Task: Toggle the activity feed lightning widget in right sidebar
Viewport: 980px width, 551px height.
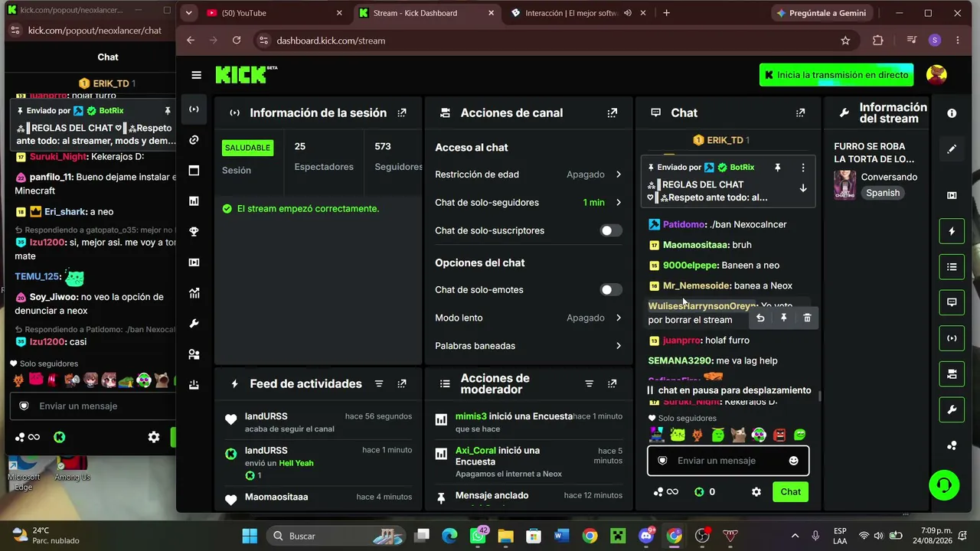Action: 952,231
